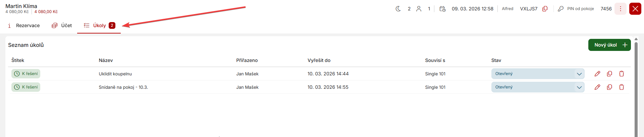Open the Snídaně na pokoj task name

[123, 87]
